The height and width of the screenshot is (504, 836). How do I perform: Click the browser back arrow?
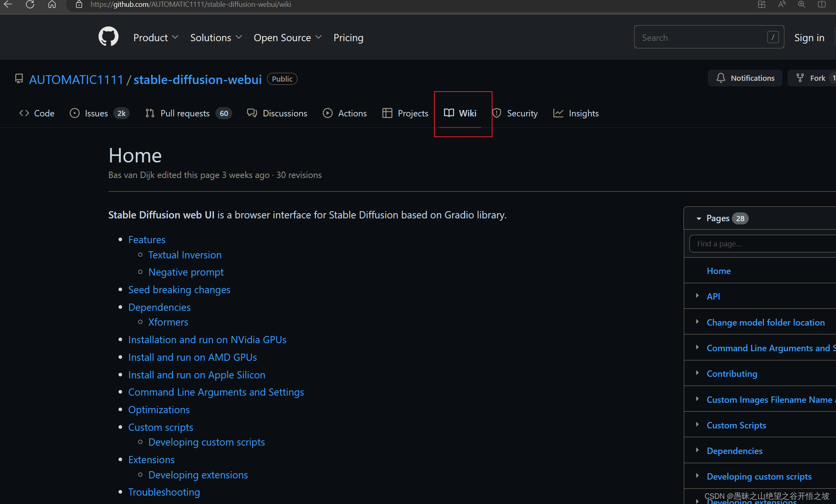pos(8,5)
